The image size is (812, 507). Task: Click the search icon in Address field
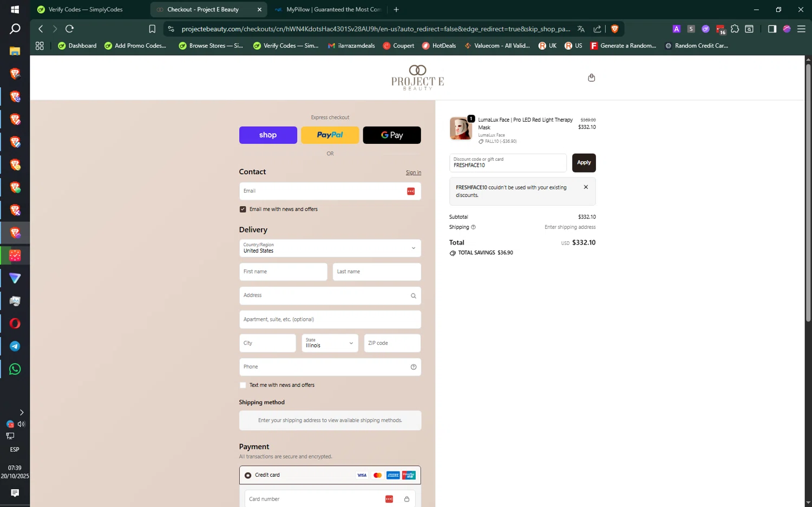(413, 296)
